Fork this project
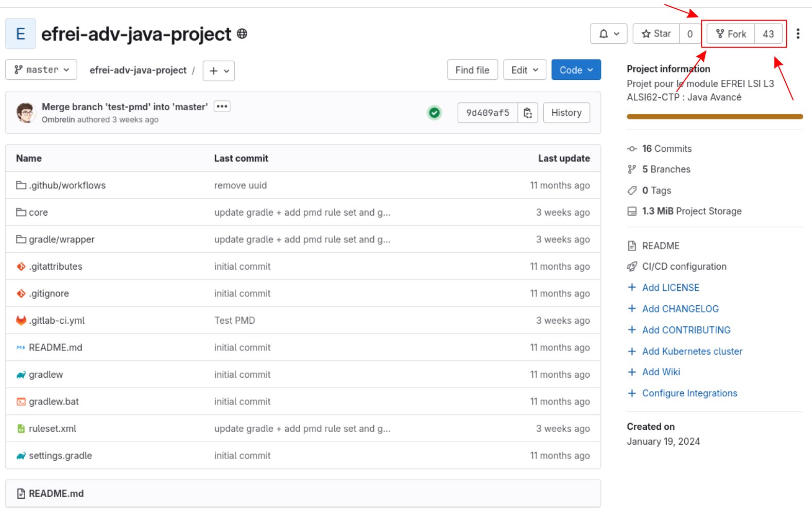 point(731,34)
